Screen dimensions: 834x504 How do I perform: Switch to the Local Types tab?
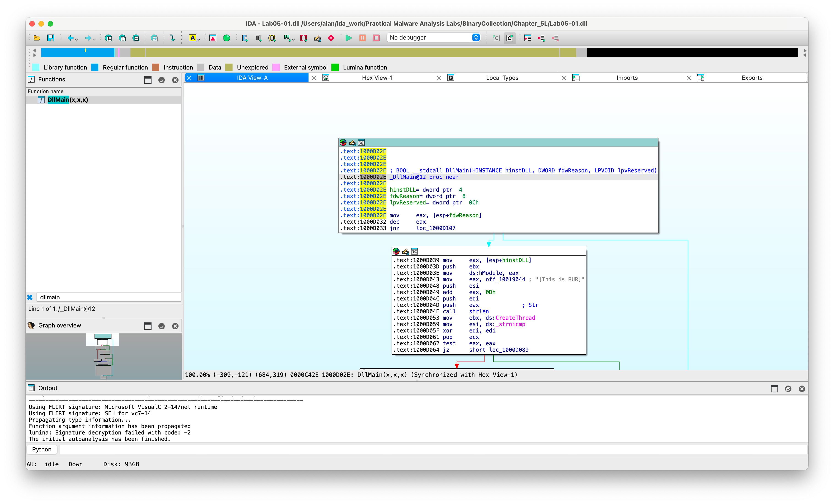click(x=502, y=78)
